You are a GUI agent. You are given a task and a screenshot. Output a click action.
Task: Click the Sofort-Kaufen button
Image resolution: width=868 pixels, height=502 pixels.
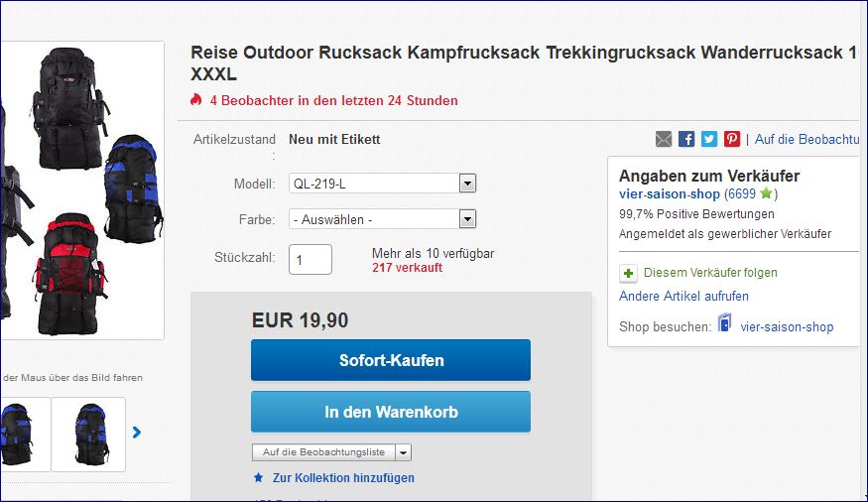(391, 360)
